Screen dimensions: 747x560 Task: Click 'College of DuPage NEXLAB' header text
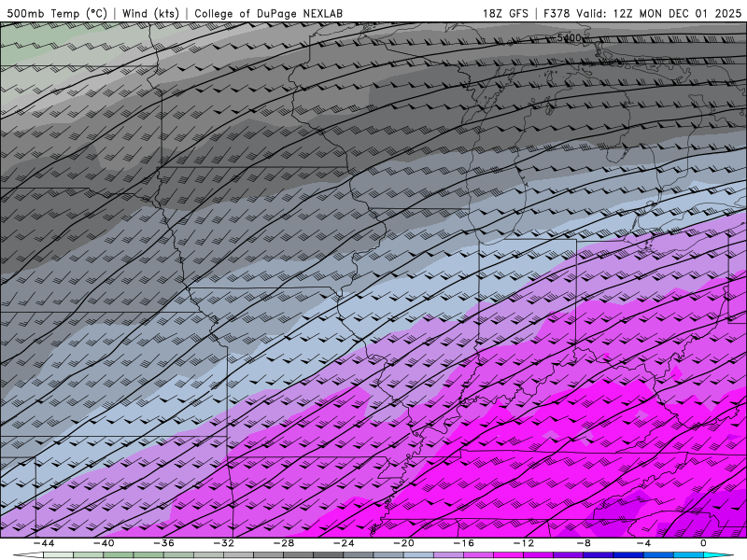click(268, 13)
